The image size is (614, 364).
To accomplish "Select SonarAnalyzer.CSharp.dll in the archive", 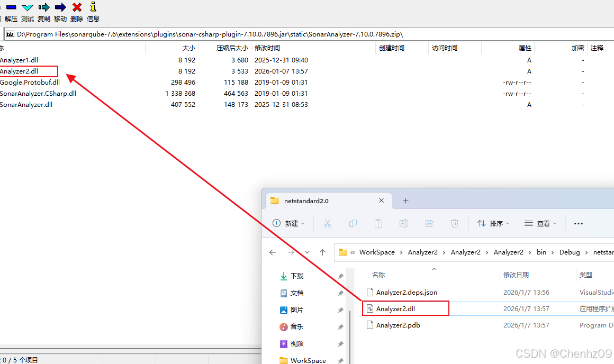I will pyautogui.click(x=38, y=94).
